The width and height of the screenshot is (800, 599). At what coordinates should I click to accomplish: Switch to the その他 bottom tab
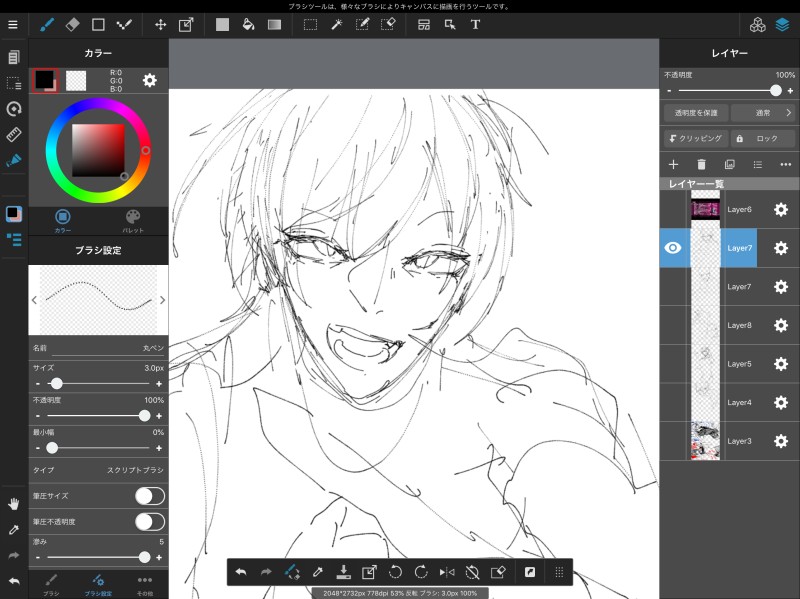pyautogui.click(x=145, y=585)
